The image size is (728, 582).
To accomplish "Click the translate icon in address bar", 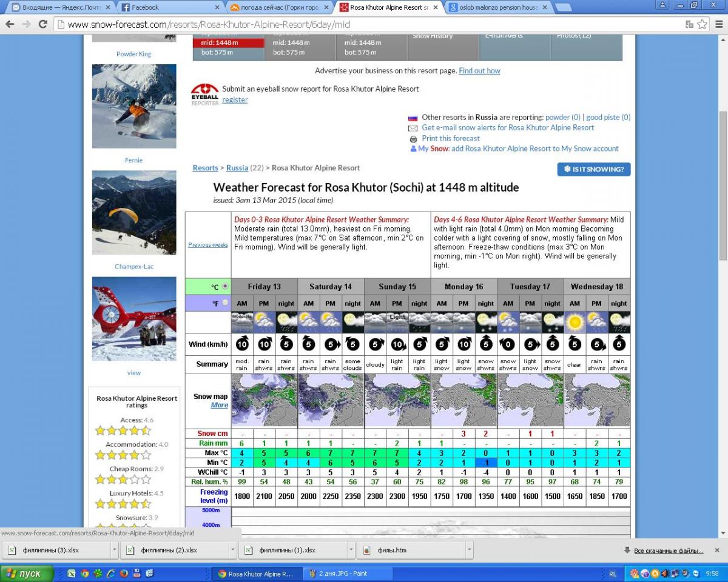I will [689, 24].
